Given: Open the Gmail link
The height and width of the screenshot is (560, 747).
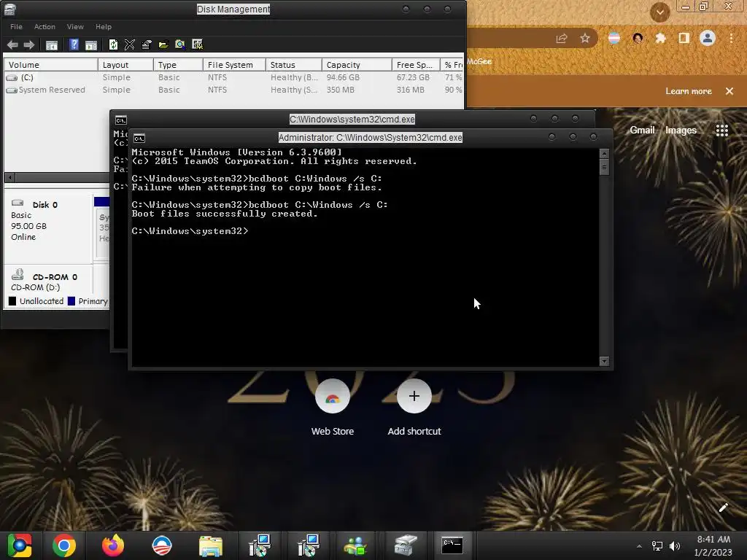Looking at the screenshot, I should point(642,130).
